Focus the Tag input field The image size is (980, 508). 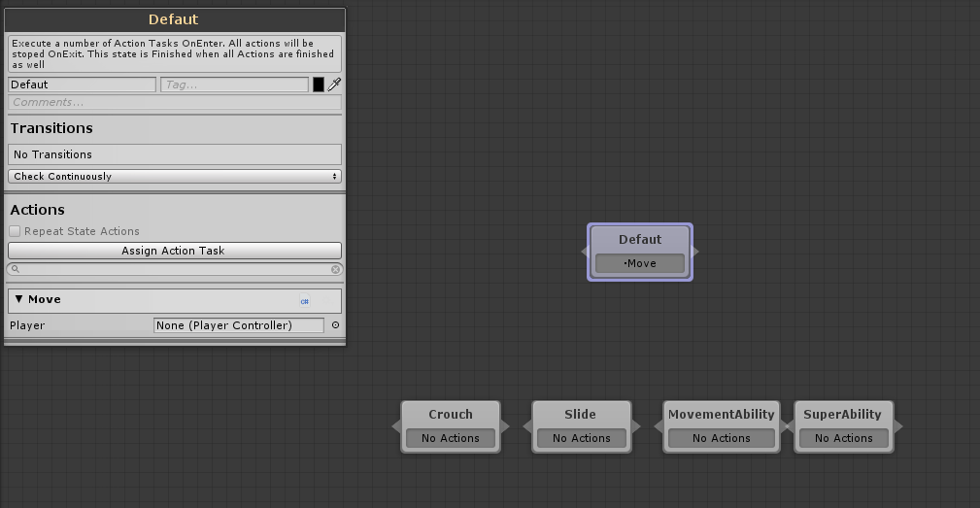[234, 85]
